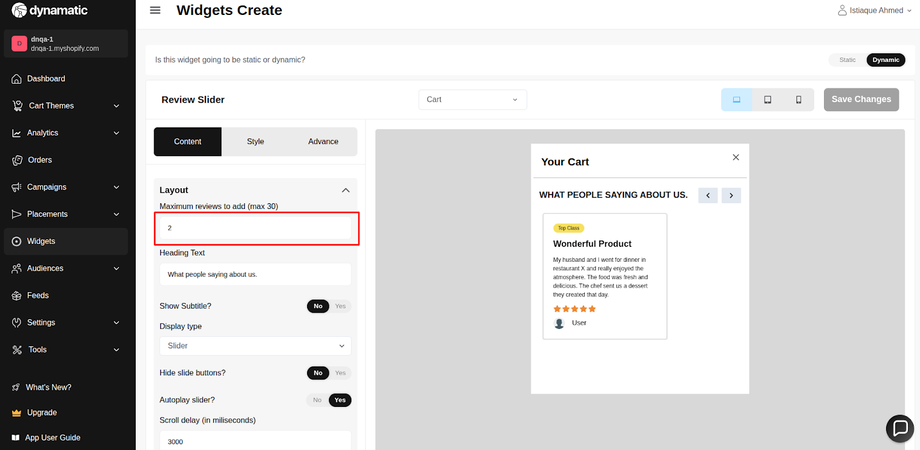920x450 pixels.
Task: Click the Heading Text input field
Action: [x=255, y=274]
